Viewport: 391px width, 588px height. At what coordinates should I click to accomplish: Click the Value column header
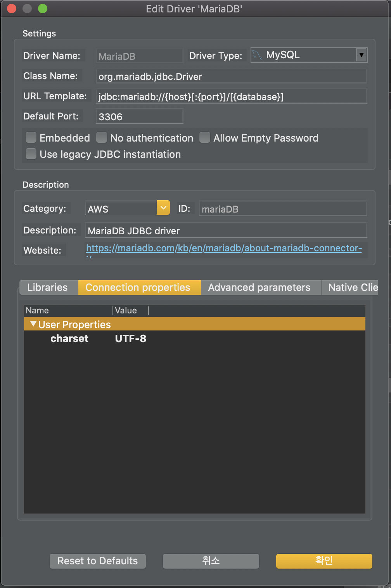131,310
